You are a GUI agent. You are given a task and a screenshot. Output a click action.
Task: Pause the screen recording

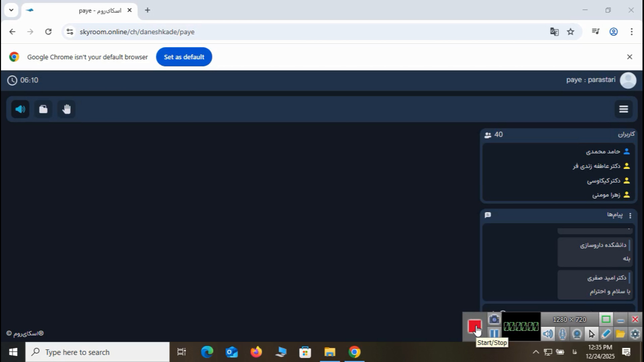[x=494, y=334]
